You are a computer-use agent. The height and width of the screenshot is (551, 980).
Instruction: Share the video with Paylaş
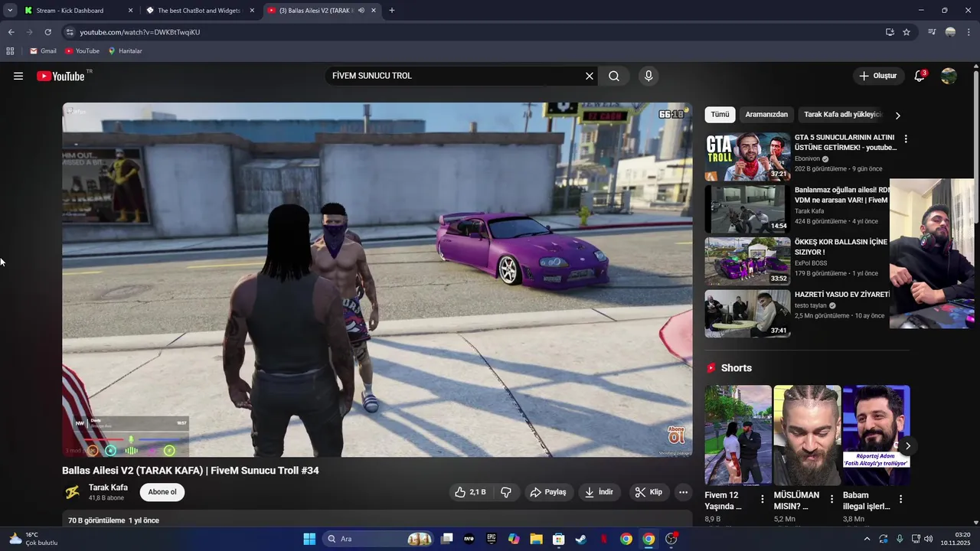[x=548, y=492]
